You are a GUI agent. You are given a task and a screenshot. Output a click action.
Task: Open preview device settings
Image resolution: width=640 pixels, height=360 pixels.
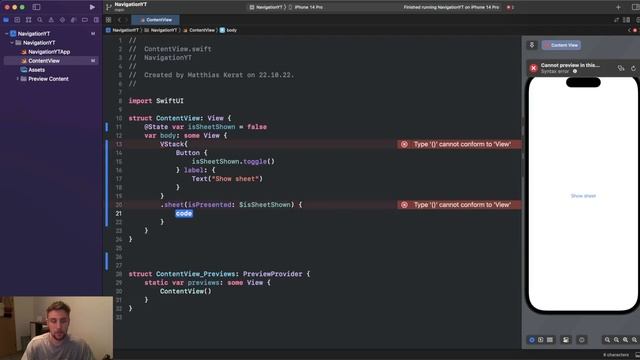pyautogui.click(x=566, y=340)
